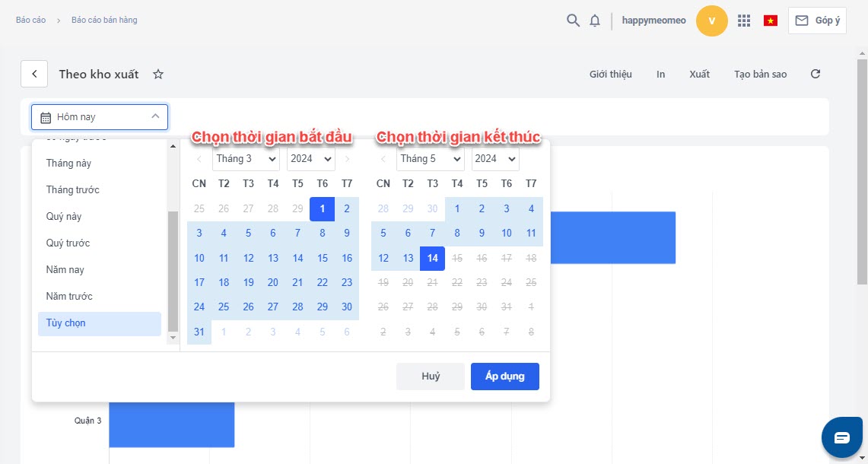Open the apps grid menu
Screen dimensions: 868x464
coord(744,21)
